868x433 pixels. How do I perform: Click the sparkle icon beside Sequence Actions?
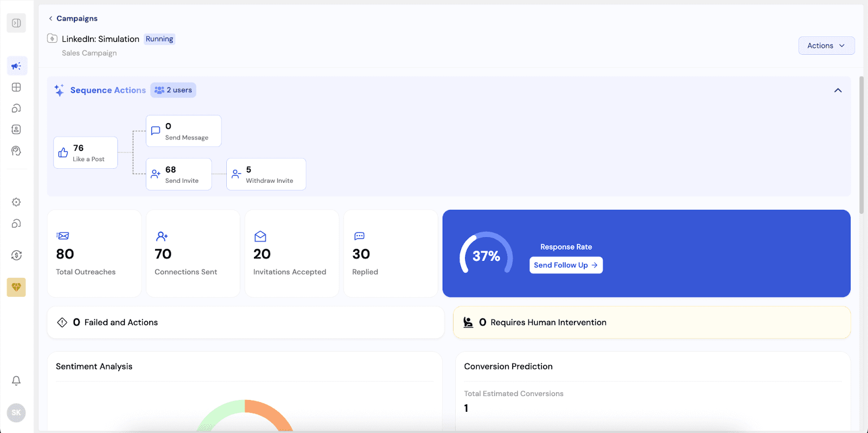pos(59,90)
